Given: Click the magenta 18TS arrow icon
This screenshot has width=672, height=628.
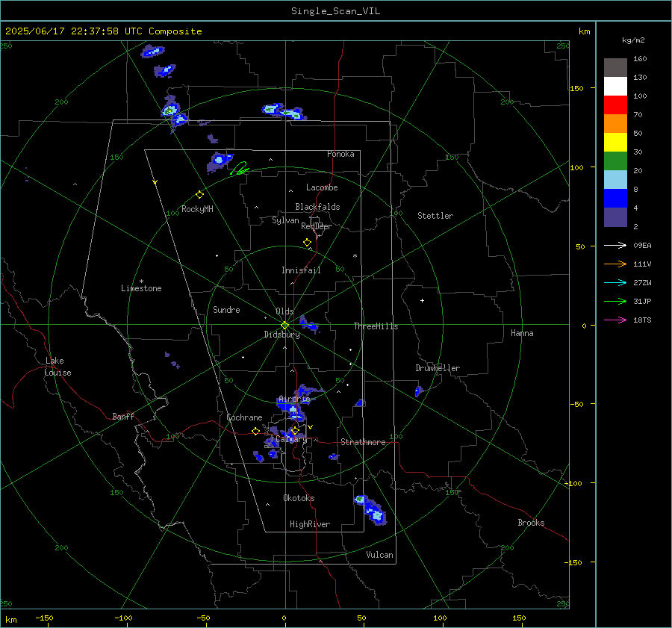Looking at the screenshot, I should click(x=615, y=320).
